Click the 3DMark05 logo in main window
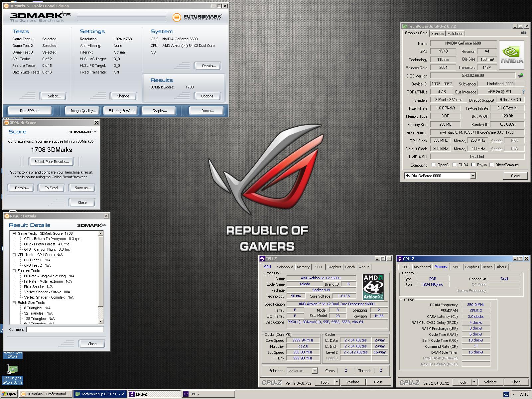The width and height of the screenshot is (532, 399). [x=40, y=17]
